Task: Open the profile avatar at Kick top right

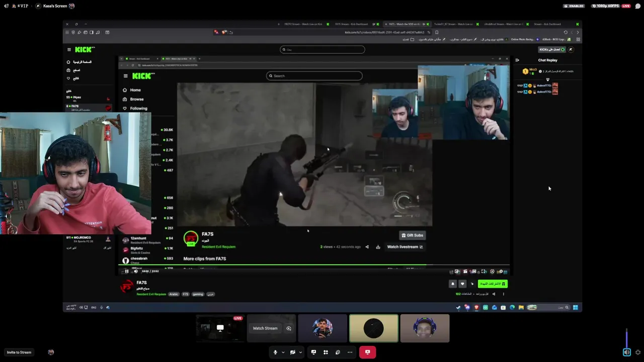Action: [571, 50]
